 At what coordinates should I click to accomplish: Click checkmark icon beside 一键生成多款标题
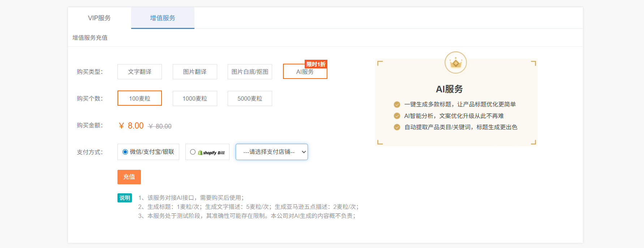pyautogui.click(x=397, y=105)
